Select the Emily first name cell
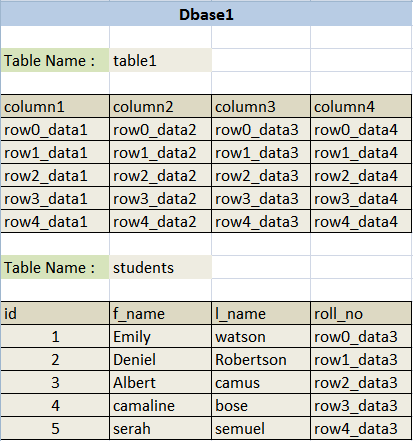The height and width of the screenshot is (441, 413). [160, 336]
